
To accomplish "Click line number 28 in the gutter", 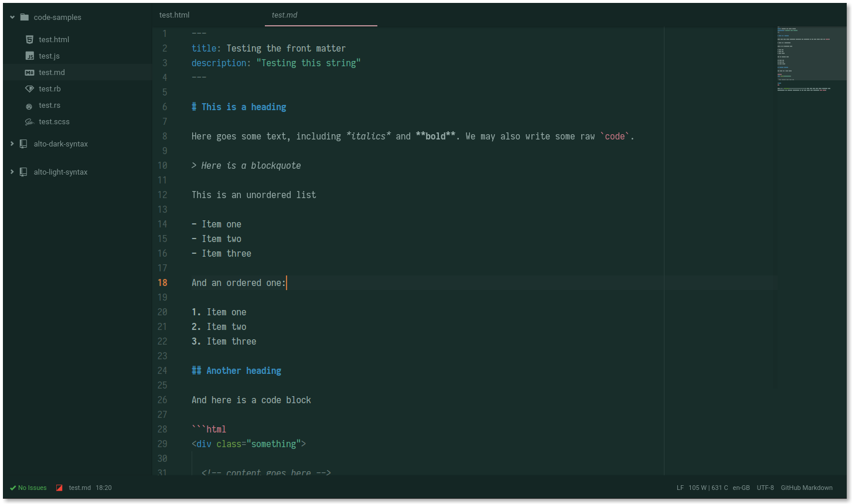I will click(x=162, y=429).
